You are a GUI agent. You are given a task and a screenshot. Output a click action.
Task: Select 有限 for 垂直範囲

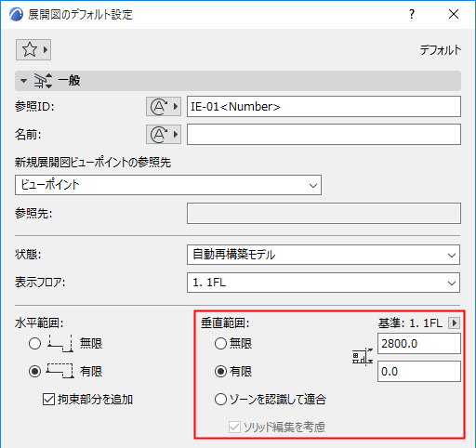220,371
